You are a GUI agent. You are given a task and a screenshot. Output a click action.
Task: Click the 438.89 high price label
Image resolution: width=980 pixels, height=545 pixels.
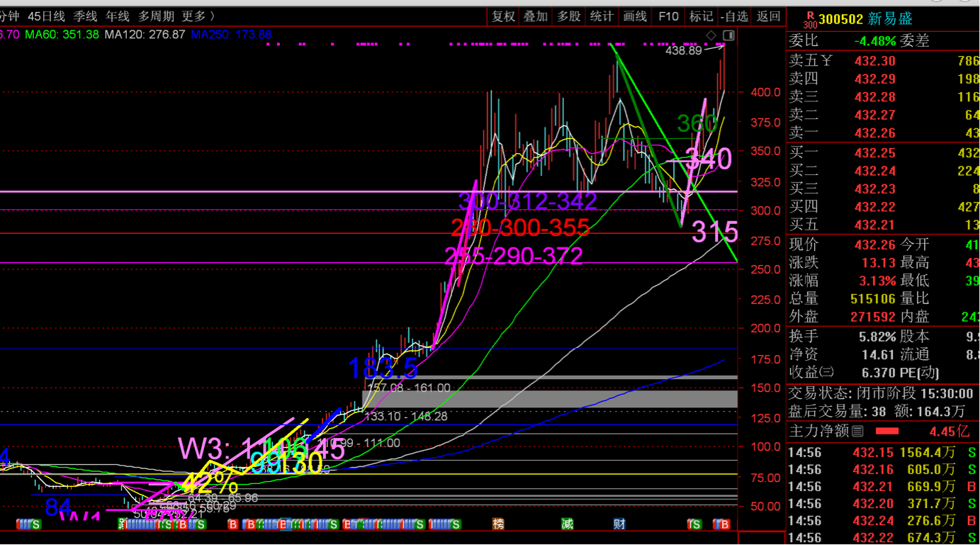(x=683, y=50)
